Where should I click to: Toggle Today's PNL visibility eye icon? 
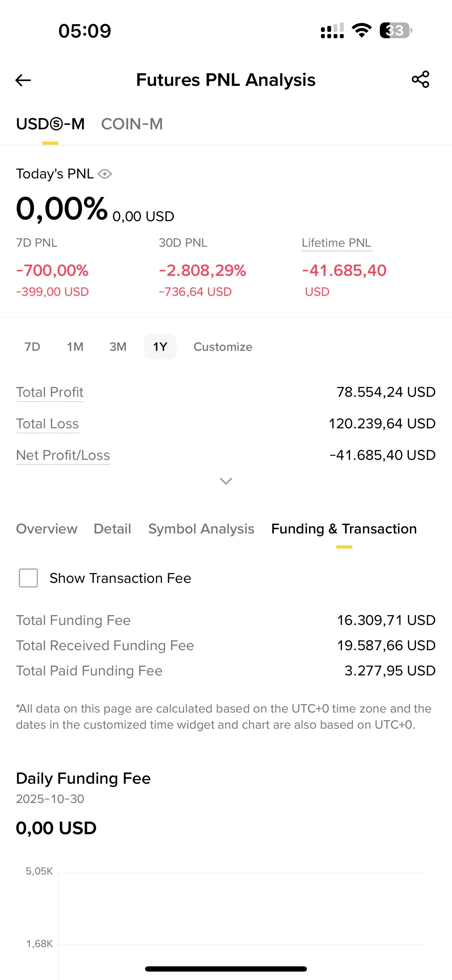pyautogui.click(x=105, y=174)
